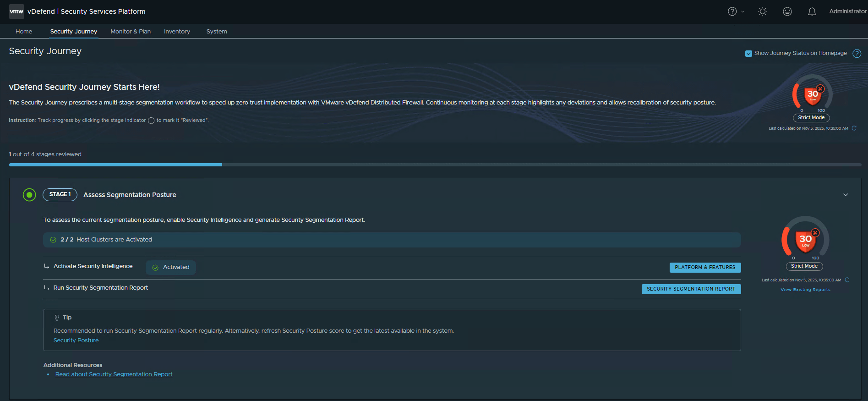Image resolution: width=868 pixels, height=401 pixels.
Task: Open PLATFORM & FEATURES button
Action: [705, 268]
